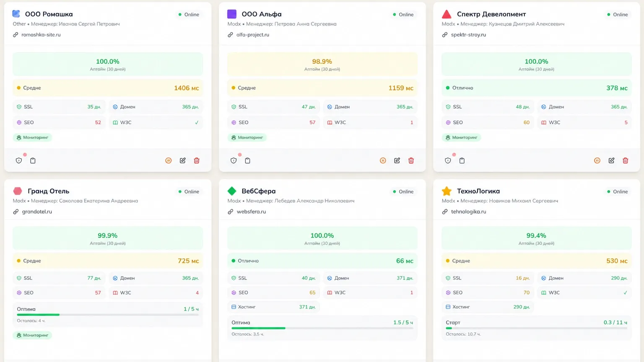
Task: Click Оптима hours progress bar on Гранд Отель
Action: (108, 315)
